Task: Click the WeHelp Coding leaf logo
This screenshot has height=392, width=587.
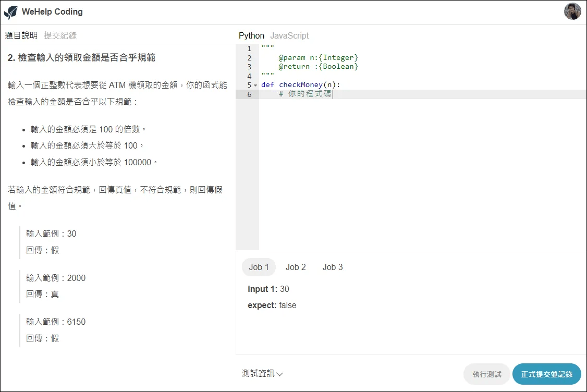Action: [10, 11]
